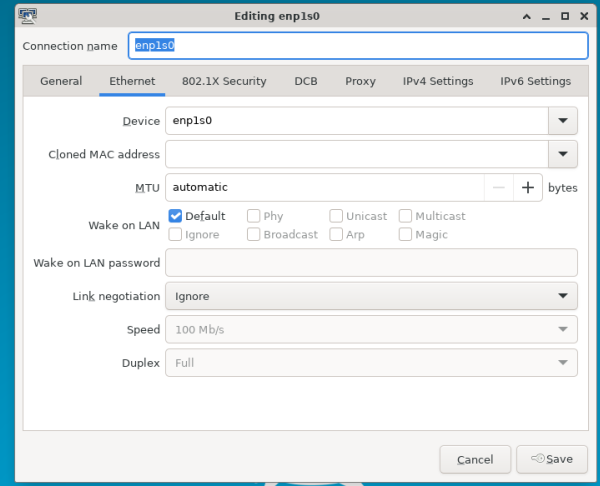Decrease MTU with the minus button
Viewport: 600px width, 486px height.
point(498,187)
